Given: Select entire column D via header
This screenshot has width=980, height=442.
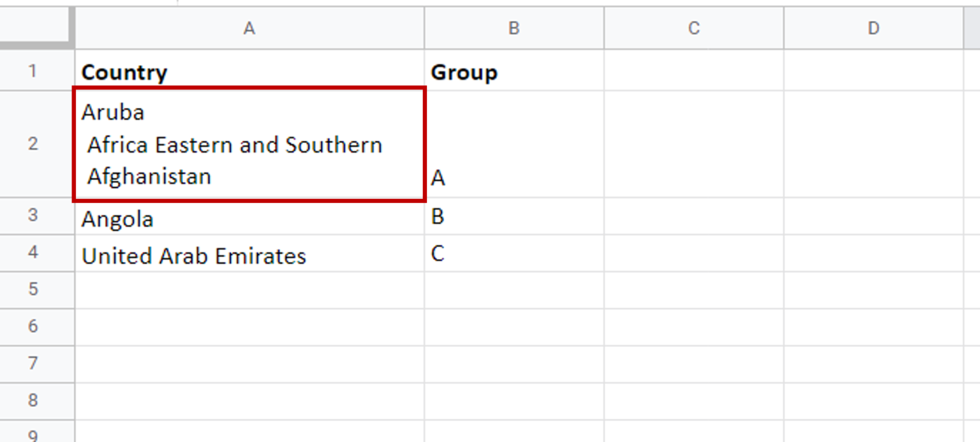Looking at the screenshot, I should click(873, 28).
